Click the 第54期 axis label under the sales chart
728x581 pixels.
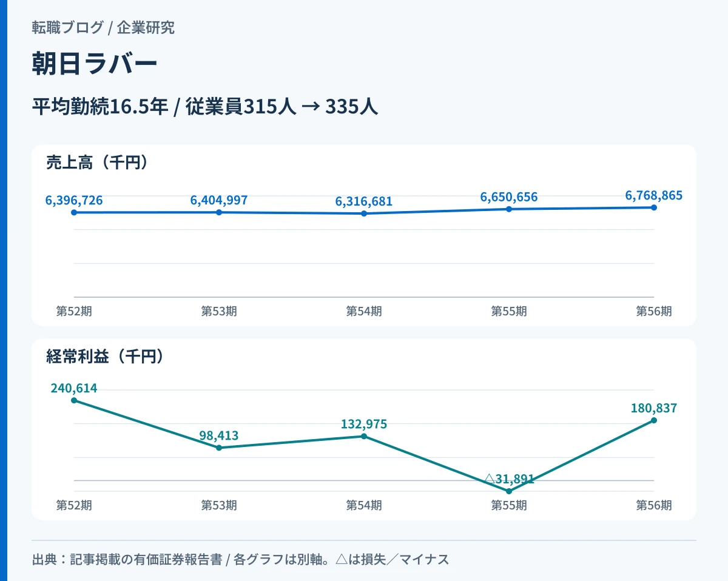point(364,311)
